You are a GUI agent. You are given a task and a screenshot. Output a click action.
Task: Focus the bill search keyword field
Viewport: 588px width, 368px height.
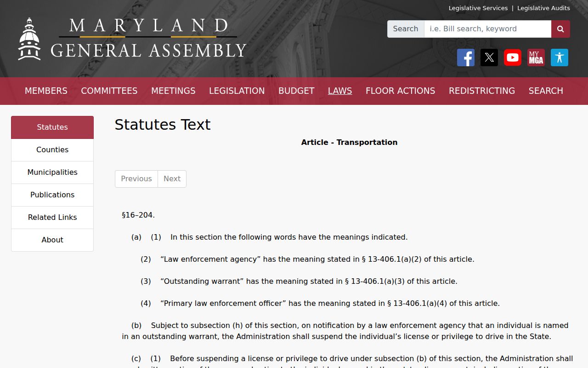point(487,29)
